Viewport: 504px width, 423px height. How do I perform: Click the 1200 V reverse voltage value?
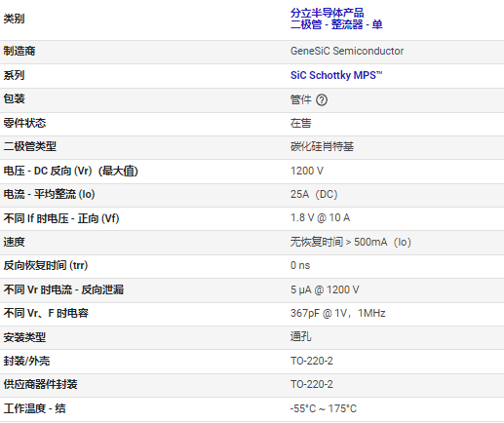tap(307, 171)
